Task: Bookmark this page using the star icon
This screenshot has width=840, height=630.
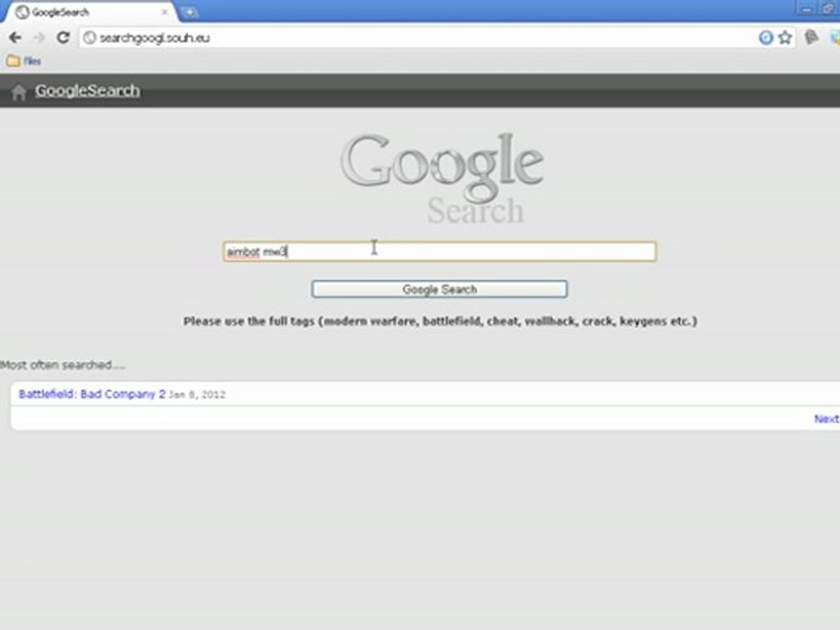Action: (x=785, y=38)
